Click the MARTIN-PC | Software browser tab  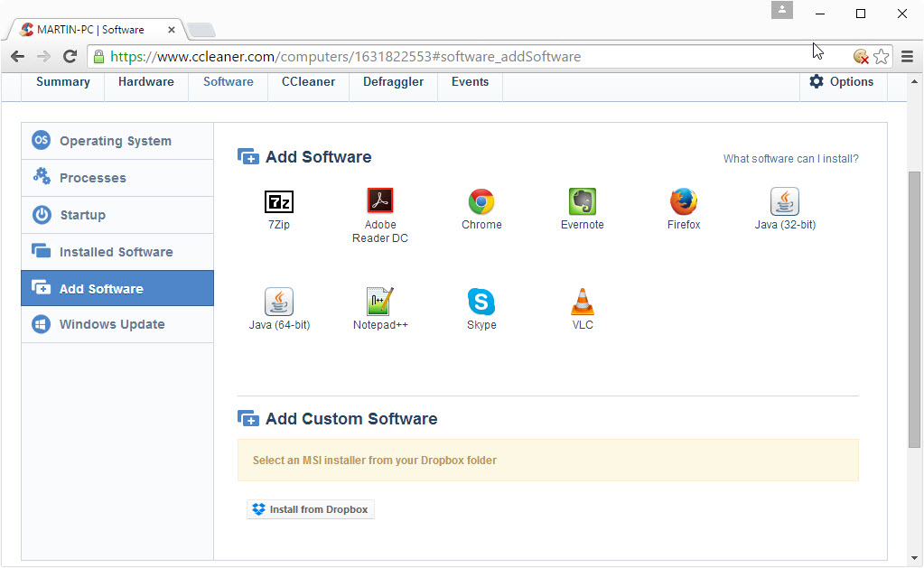[98, 30]
